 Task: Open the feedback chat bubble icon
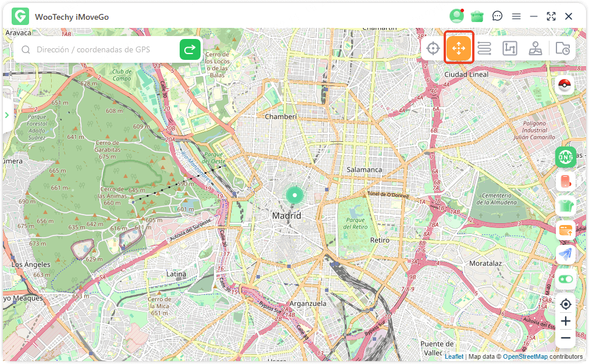[497, 16]
